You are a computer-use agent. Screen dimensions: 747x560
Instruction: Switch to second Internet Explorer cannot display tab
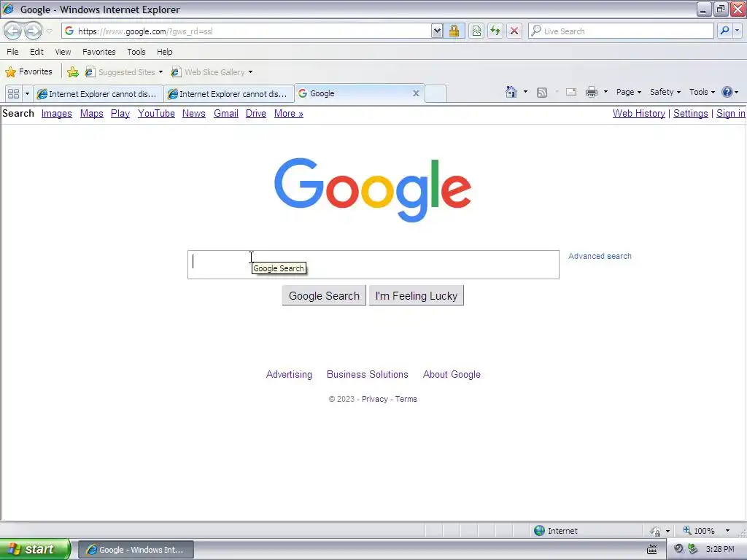229,94
